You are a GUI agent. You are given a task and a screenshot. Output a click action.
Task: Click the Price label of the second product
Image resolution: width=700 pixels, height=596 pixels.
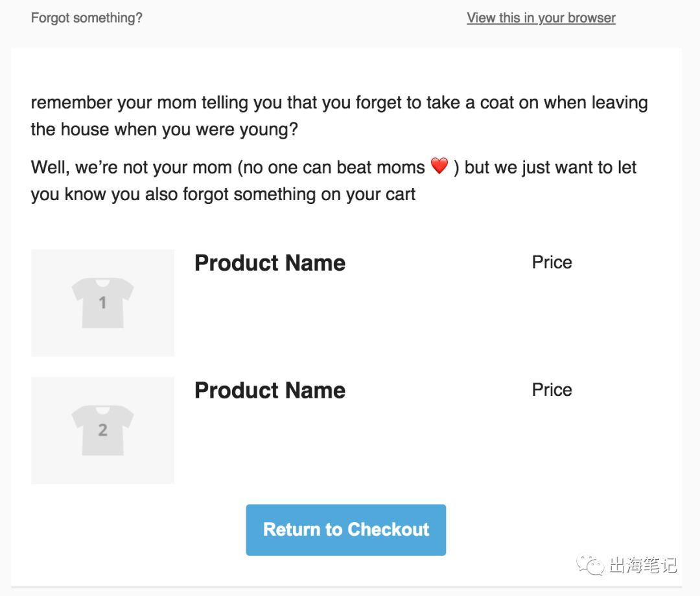(x=552, y=390)
